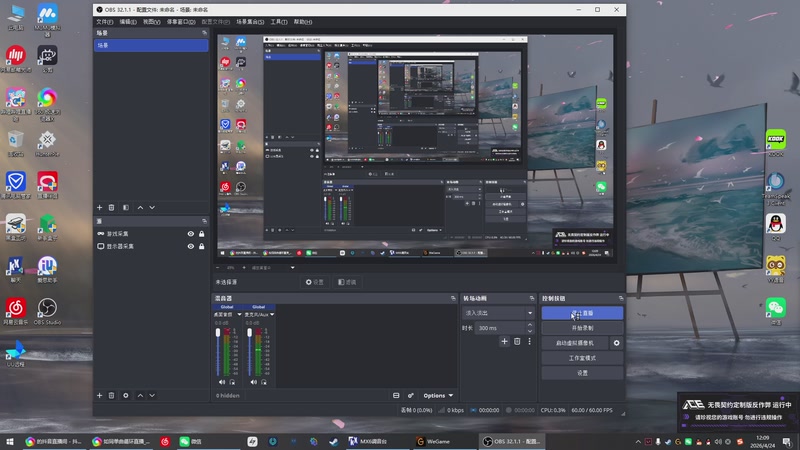Open the 视图(V) menu
The width and height of the screenshot is (800, 450).
[x=152, y=22]
